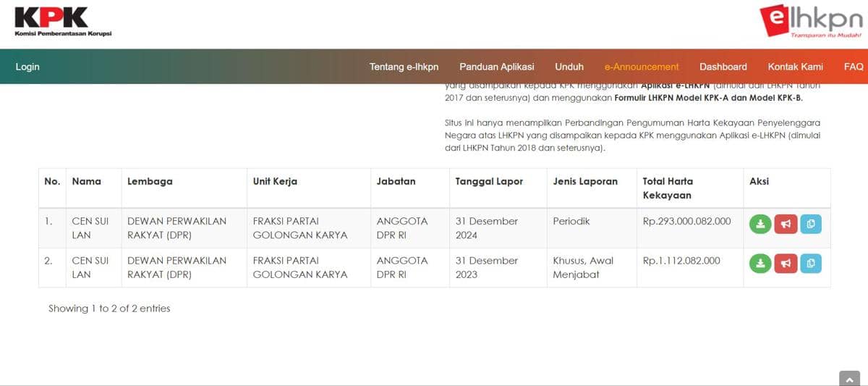The height and width of the screenshot is (386, 868).
Task: Click blue compare icon in second row
Action: 810,264
